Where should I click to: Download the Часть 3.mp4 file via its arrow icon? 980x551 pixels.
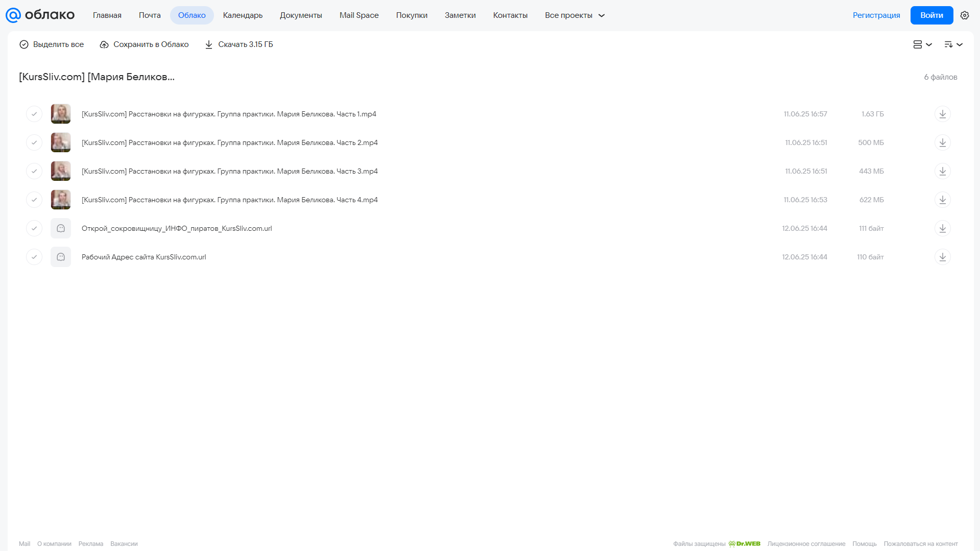[942, 171]
